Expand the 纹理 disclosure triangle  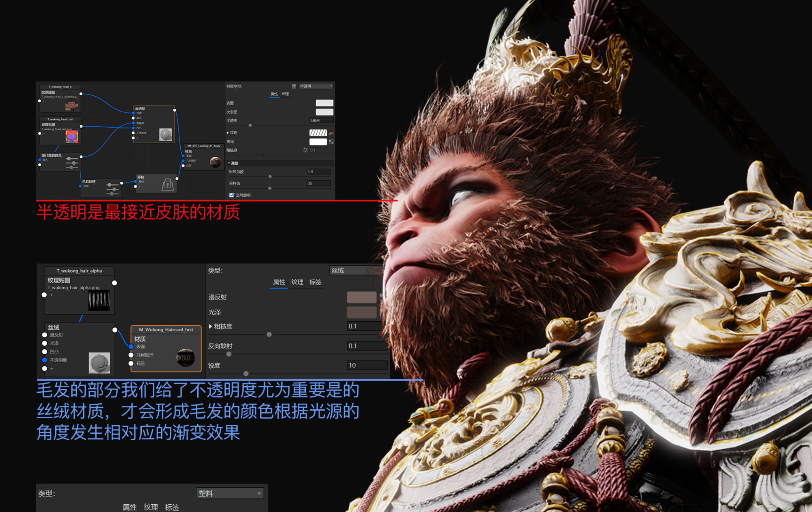pyautogui.click(x=228, y=133)
